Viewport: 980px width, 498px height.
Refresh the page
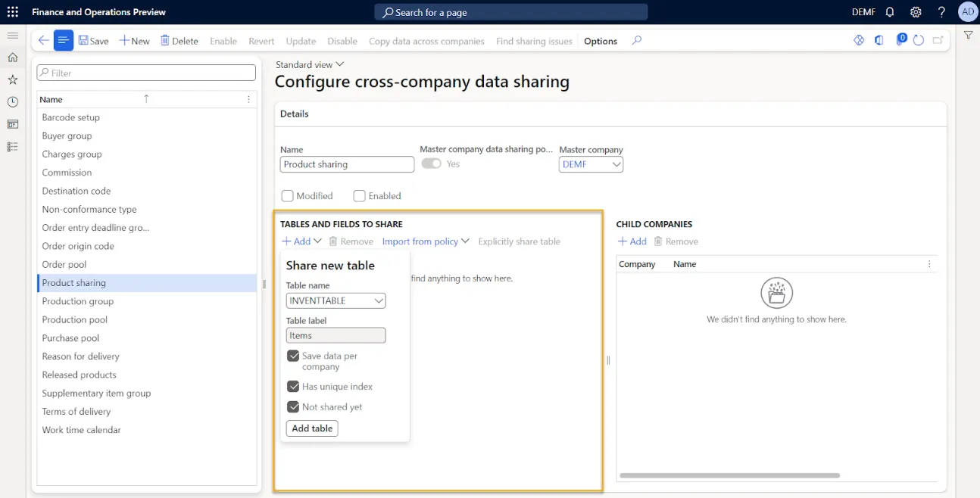919,41
